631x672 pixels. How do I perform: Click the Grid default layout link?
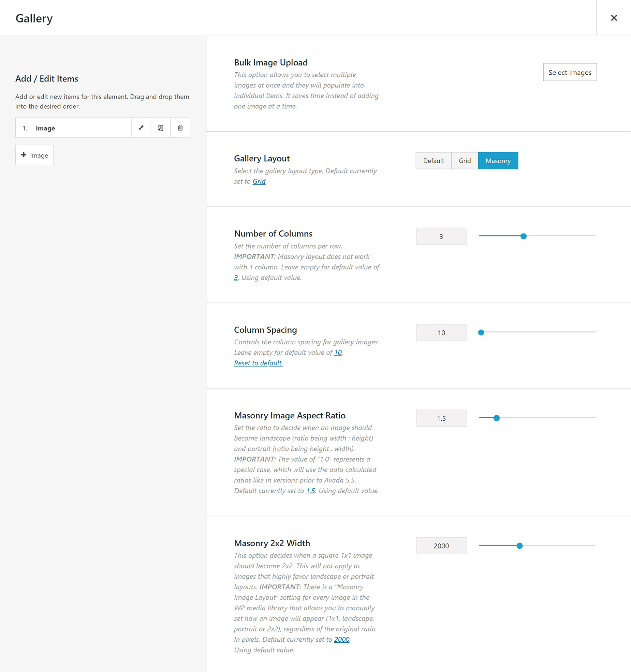[259, 181]
